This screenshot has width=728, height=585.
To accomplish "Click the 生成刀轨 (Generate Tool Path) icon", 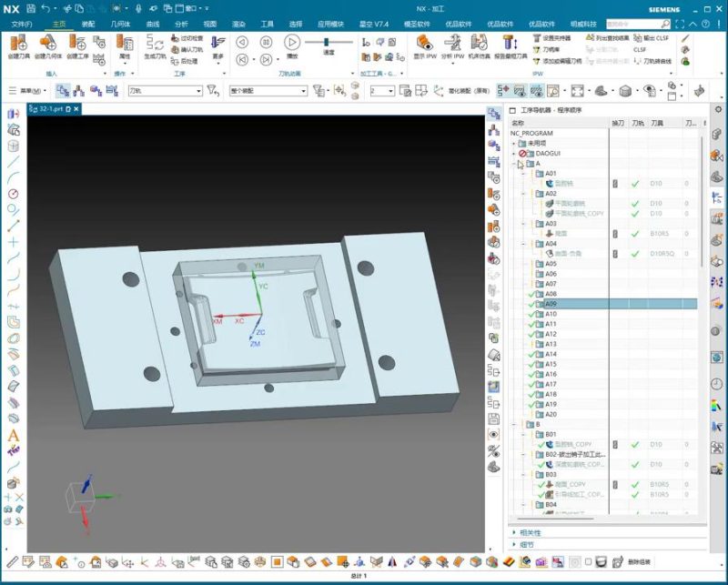I will coord(154,44).
